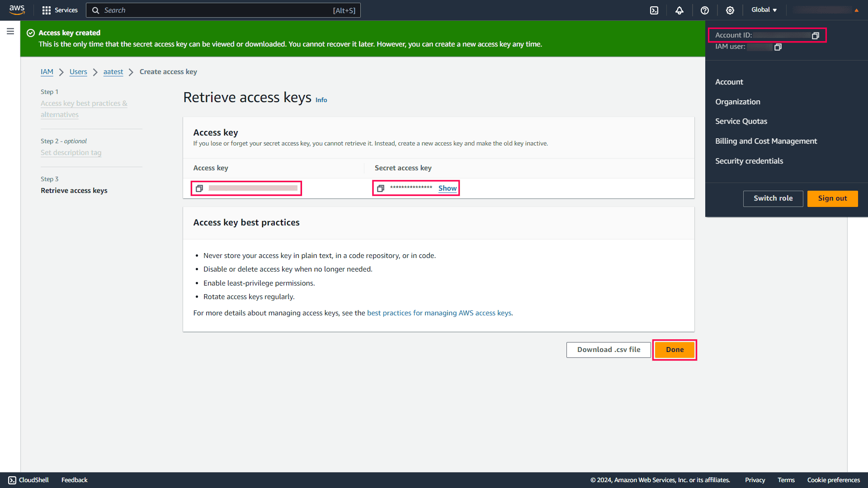
Task: Open Billing and Cost Management
Action: 766,141
